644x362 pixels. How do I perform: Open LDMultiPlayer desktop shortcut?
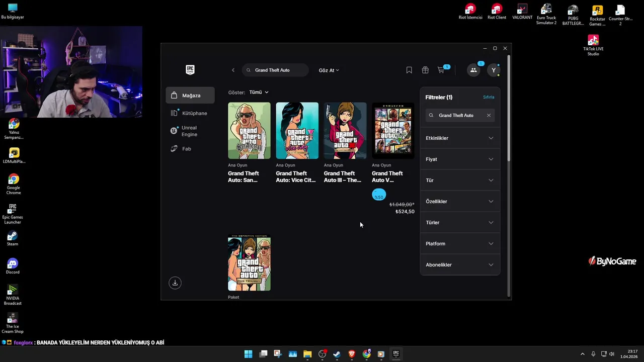[14, 155]
